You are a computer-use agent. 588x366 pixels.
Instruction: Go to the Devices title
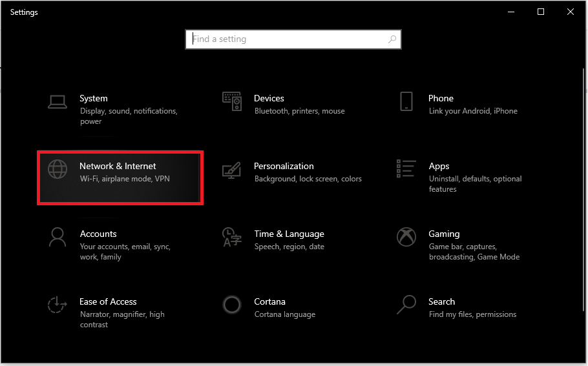coord(269,98)
